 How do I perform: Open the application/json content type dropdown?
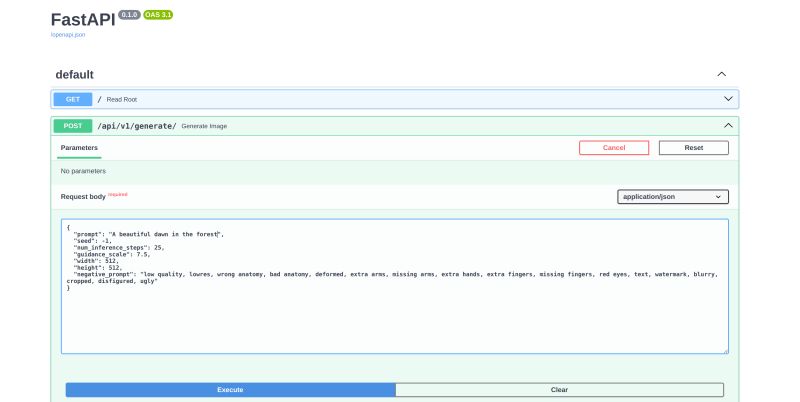(x=672, y=197)
